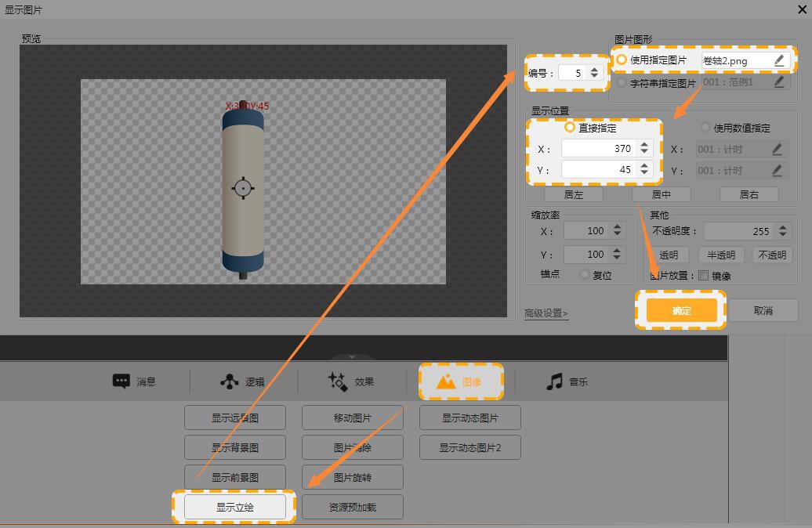812x528 pixels.
Task: Click pencil icon beside 001：范例1 field
Action: coord(778,81)
